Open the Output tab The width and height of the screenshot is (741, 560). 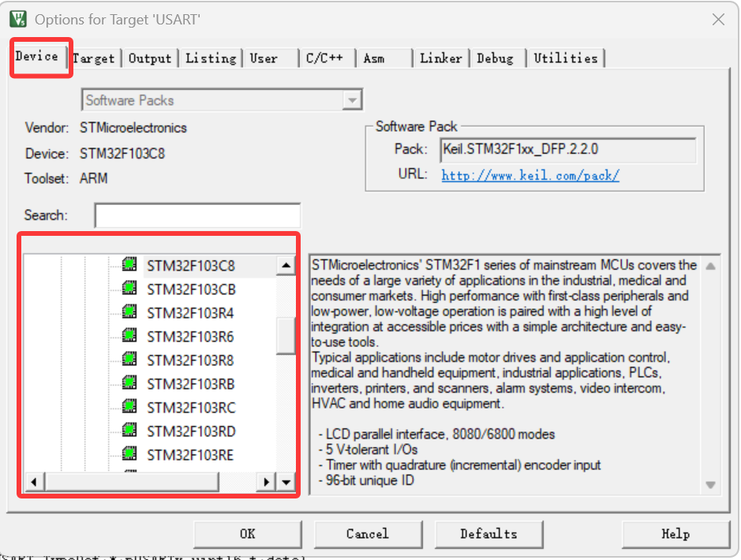tap(150, 58)
